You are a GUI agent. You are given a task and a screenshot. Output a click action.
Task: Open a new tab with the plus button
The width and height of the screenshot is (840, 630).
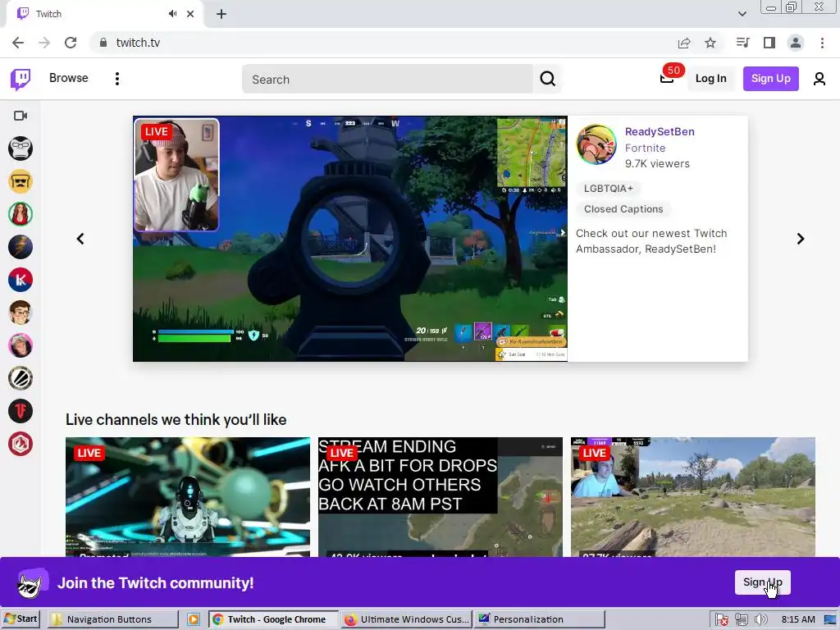click(x=221, y=14)
